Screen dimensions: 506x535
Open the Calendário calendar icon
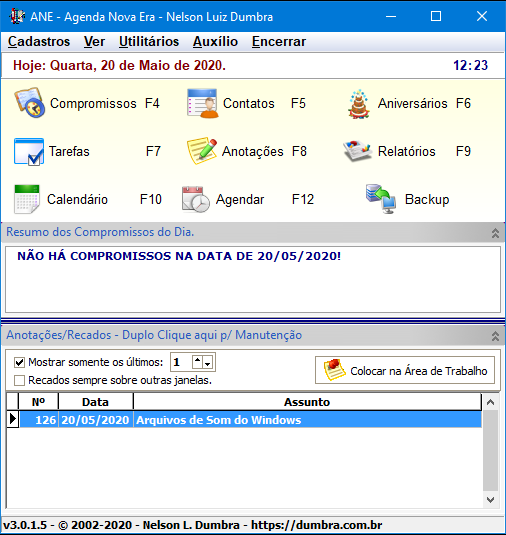(27, 199)
